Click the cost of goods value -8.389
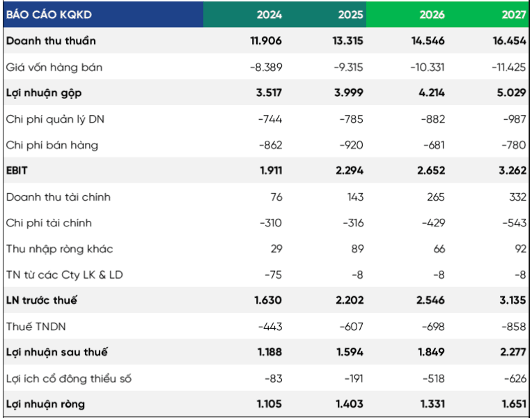The height and width of the screenshot is (418, 532). coord(266,68)
